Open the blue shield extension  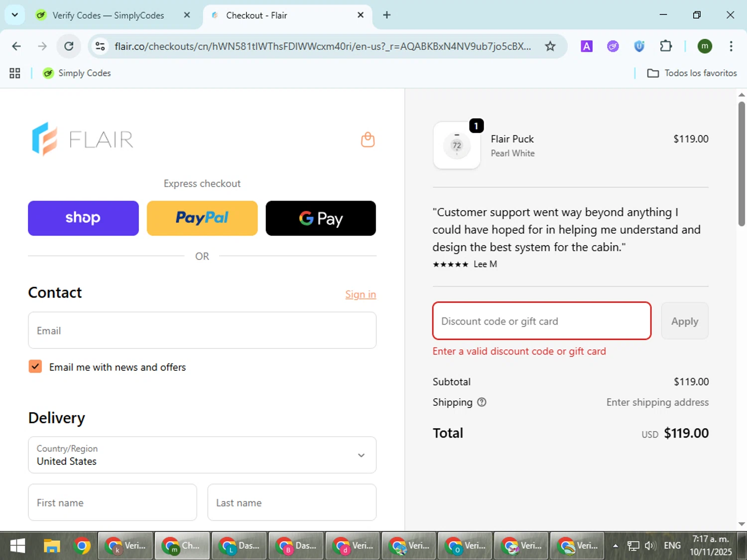(x=639, y=46)
